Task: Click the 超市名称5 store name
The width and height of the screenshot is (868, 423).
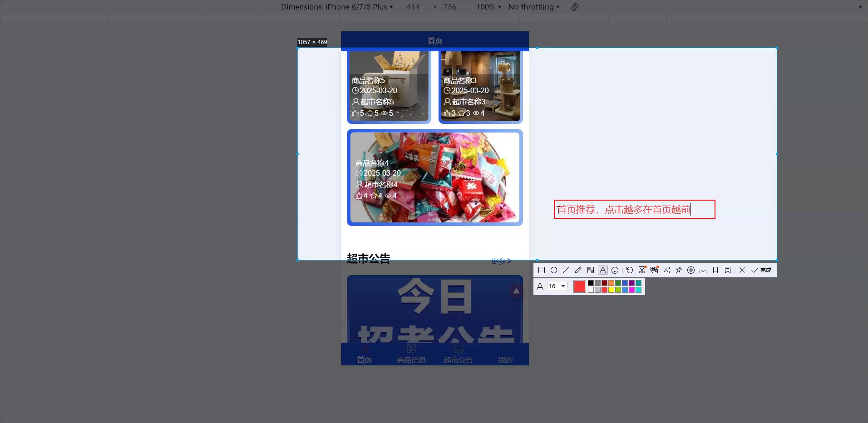Action: (377, 102)
